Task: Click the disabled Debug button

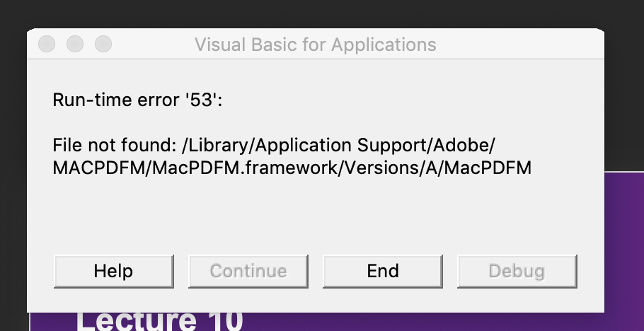Action: click(x=517, y=271)
